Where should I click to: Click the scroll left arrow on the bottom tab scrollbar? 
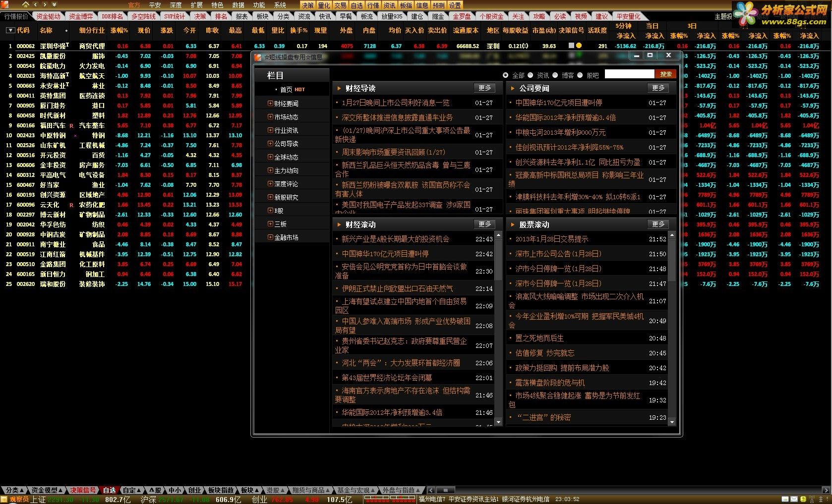(x=431, y=490)
